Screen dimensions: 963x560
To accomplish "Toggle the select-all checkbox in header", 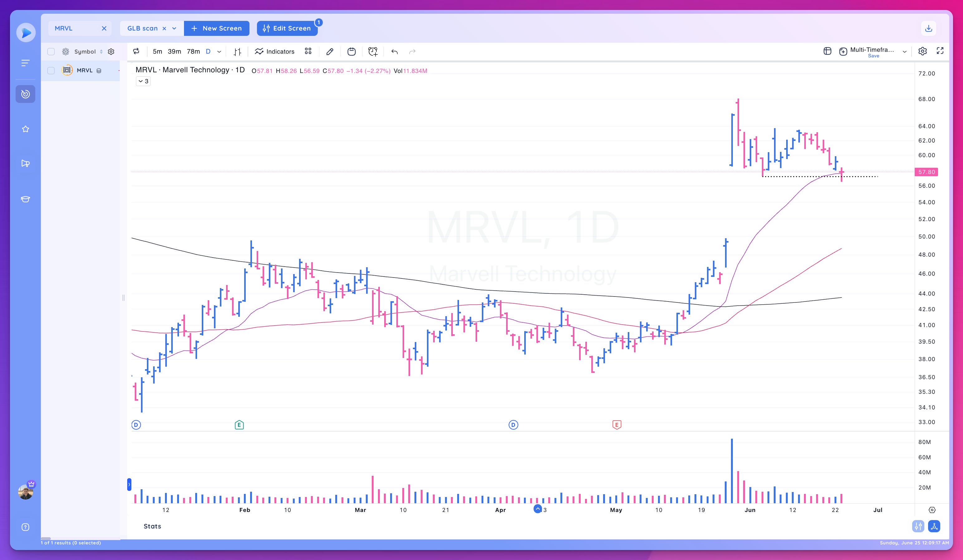I will [51, 51].
